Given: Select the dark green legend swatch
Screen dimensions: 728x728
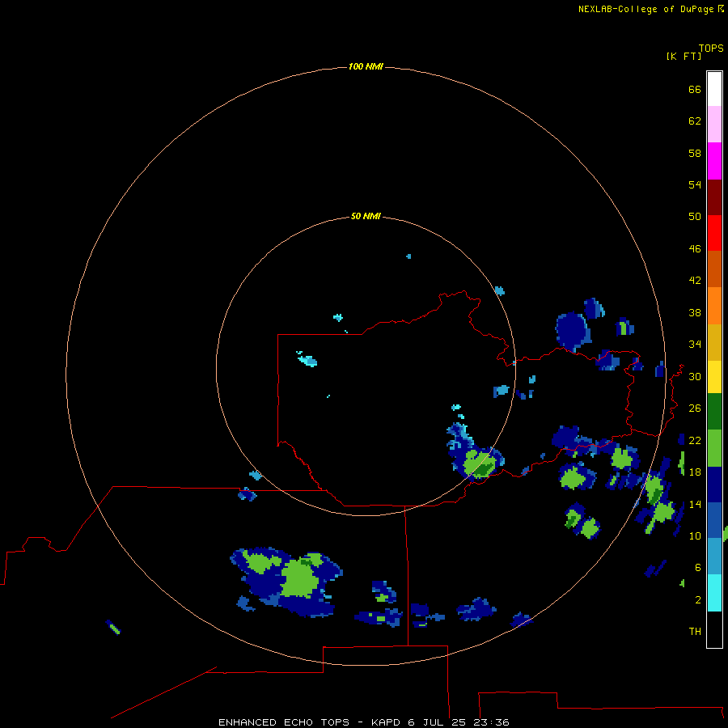Looking at the screenshot, I should pos(714,412).
